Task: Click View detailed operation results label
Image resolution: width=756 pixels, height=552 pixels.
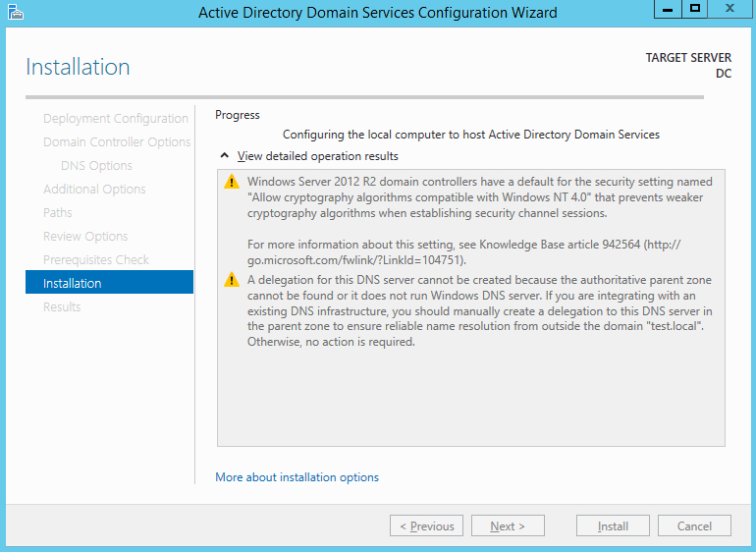Action: [318, 156]
